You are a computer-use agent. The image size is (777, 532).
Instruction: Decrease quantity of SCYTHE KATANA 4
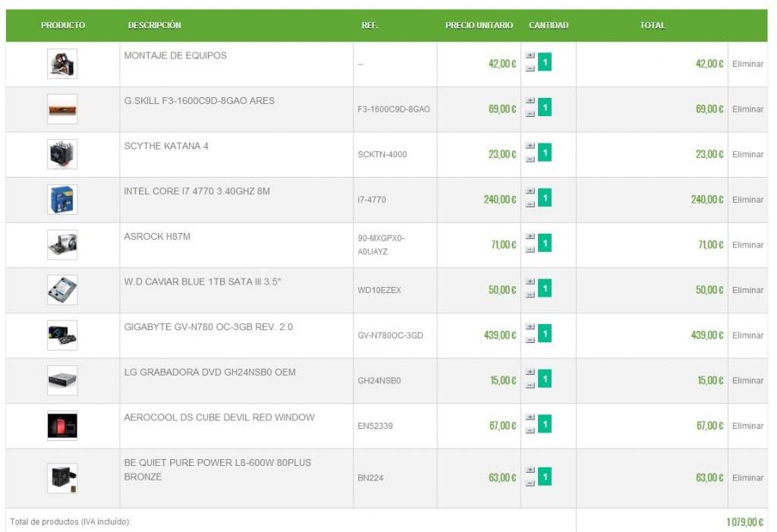530,159
